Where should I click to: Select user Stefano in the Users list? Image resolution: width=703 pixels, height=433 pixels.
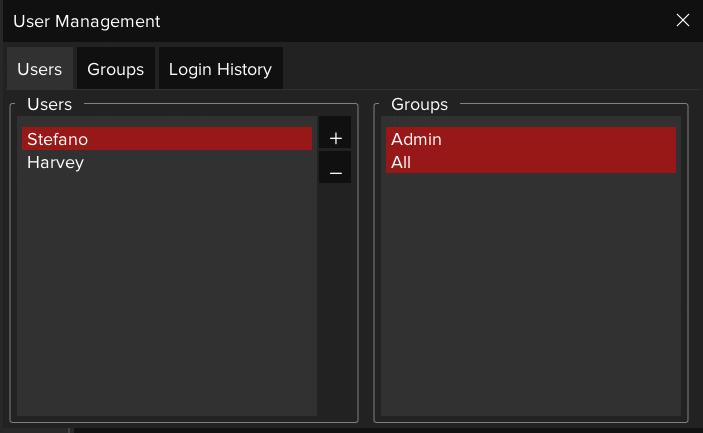pos(57,139)
